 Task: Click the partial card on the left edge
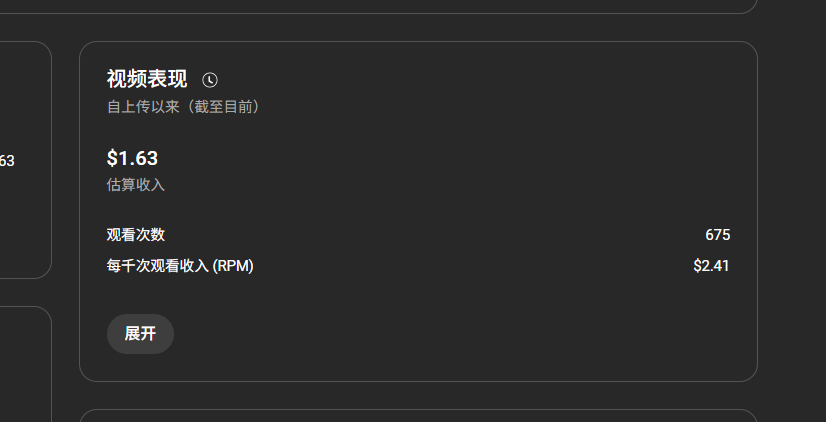coord(26,160)
